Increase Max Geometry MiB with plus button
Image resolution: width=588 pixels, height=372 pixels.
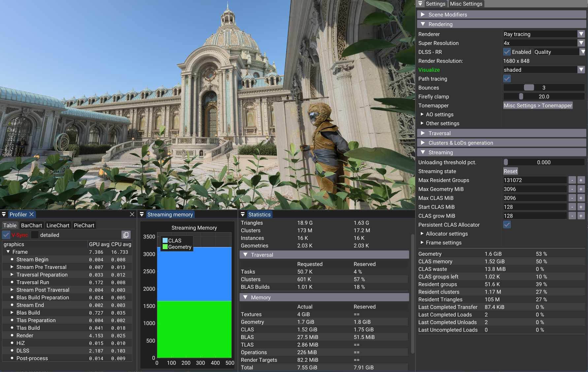pos(581,189)
